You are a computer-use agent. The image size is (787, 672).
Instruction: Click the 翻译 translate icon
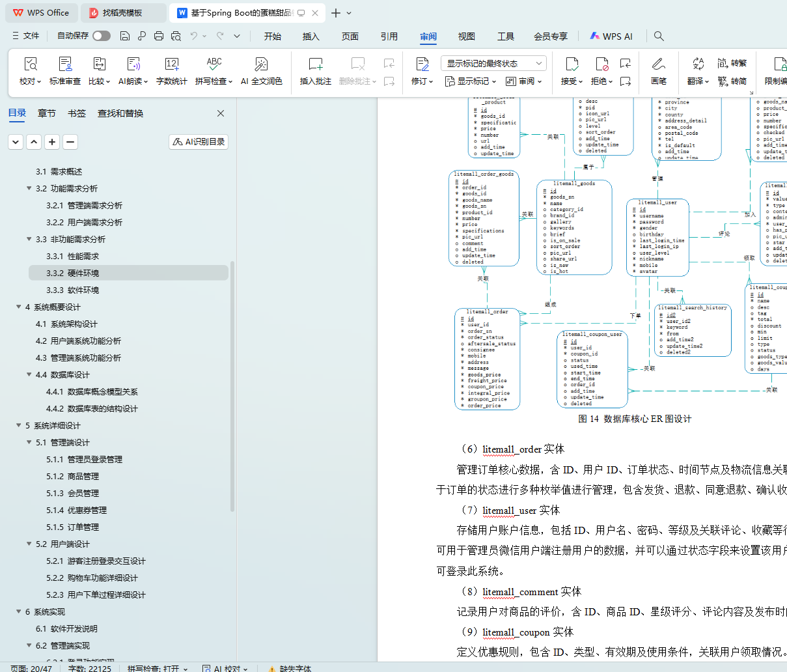point(698,64)
